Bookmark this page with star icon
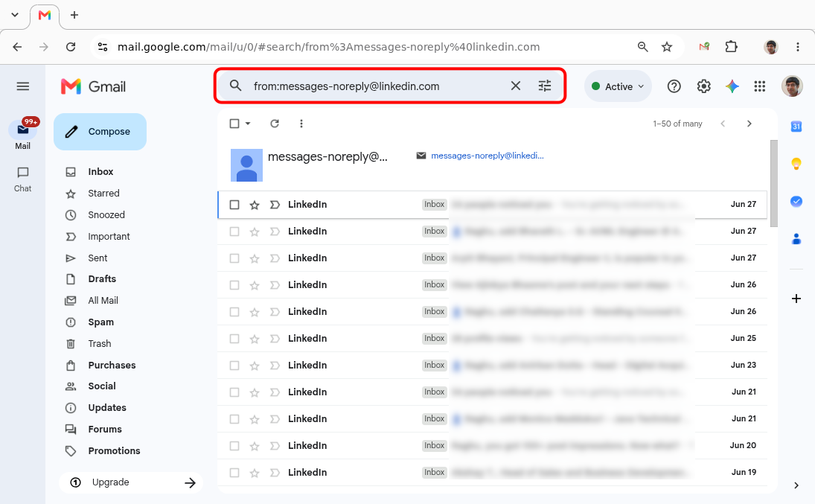815x504 pixels. click(666, 47)
